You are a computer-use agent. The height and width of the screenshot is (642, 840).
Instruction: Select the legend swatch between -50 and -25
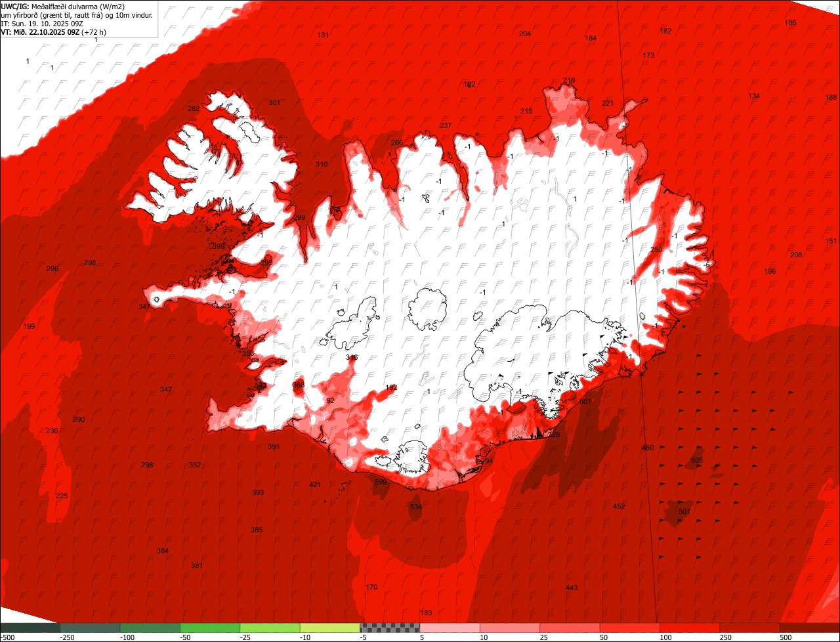pyautogui.click(x=210, y=628)
